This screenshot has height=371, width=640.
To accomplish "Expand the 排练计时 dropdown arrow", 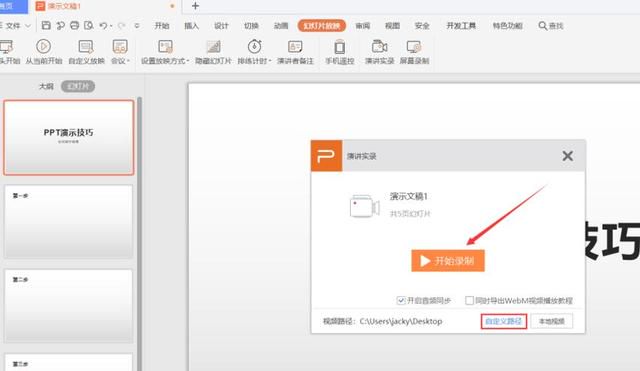I will (270, 61).
